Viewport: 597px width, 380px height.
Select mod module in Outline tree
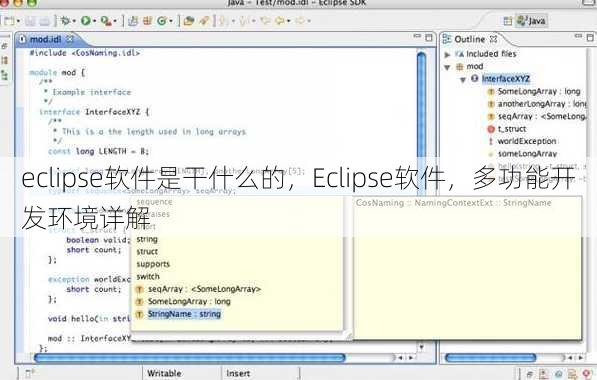(x=475, y=66)
